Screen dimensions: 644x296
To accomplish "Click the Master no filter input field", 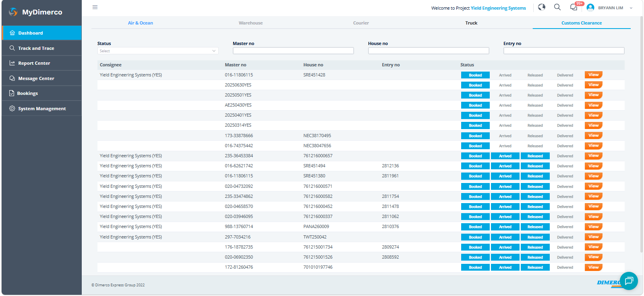I will (x=293, y=51).
